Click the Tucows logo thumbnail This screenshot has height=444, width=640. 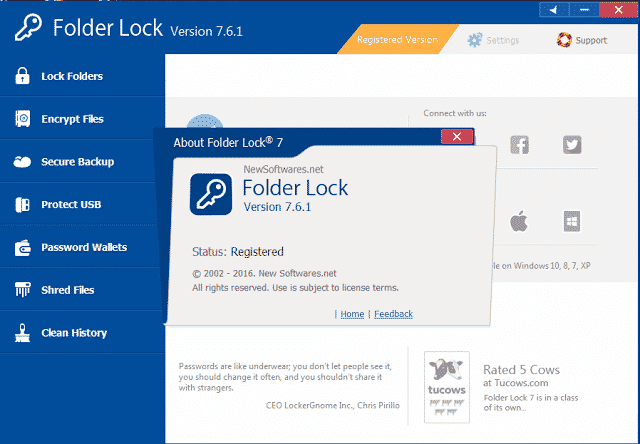(446, 384)
